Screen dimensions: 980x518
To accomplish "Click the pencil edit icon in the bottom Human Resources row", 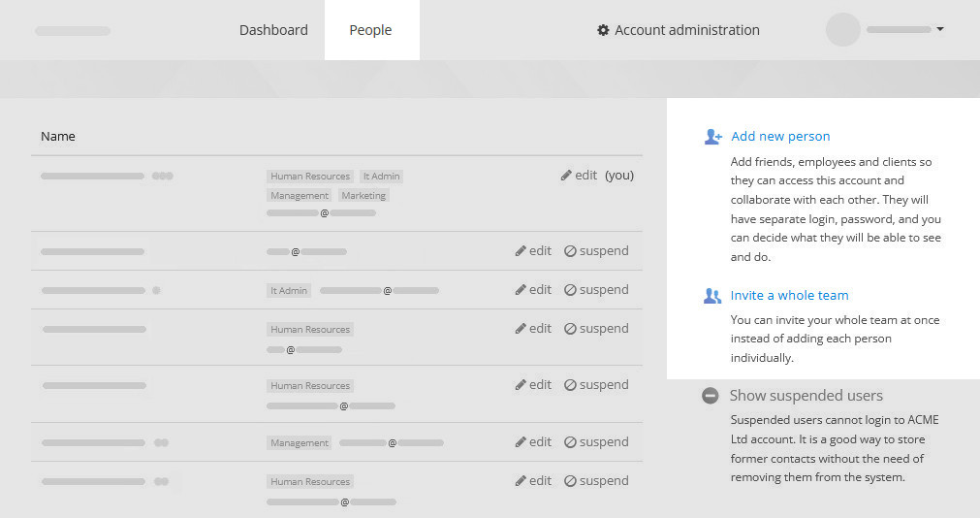I will [x=521, y=481].
